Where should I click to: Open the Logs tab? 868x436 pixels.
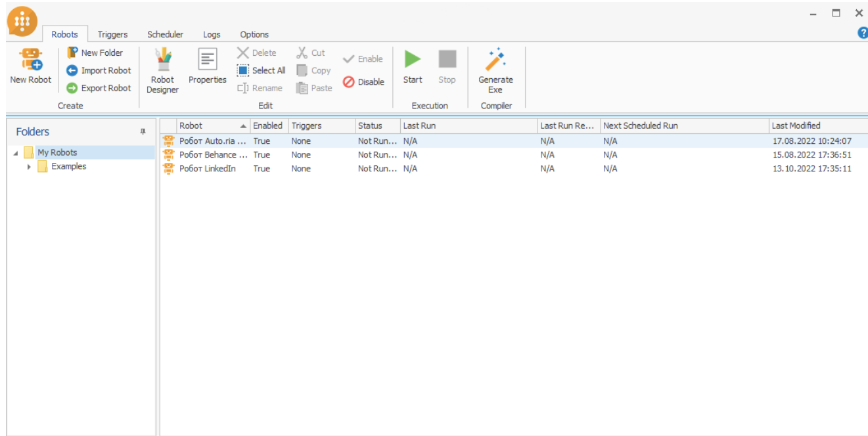click(x=212, y=34)
